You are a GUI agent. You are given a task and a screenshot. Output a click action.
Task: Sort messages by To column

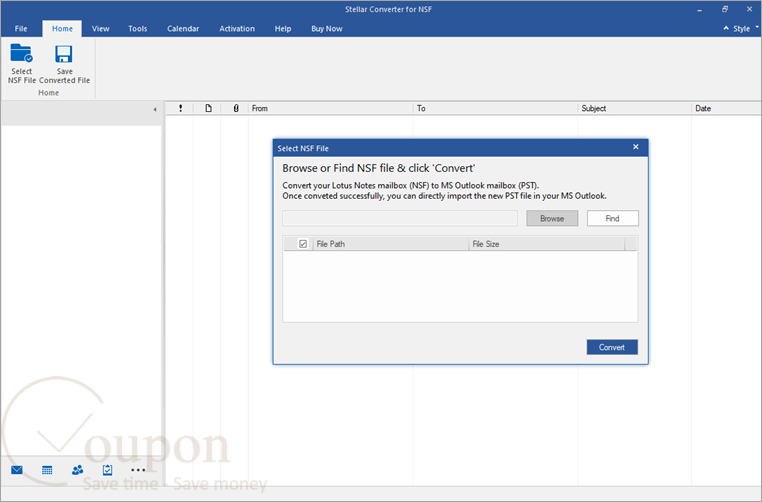(x=496, y=108)
